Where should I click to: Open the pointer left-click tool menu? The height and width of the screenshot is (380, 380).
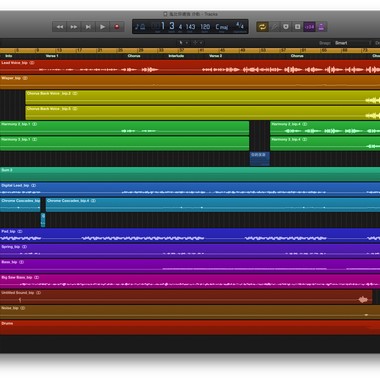(x=183, y=43)
